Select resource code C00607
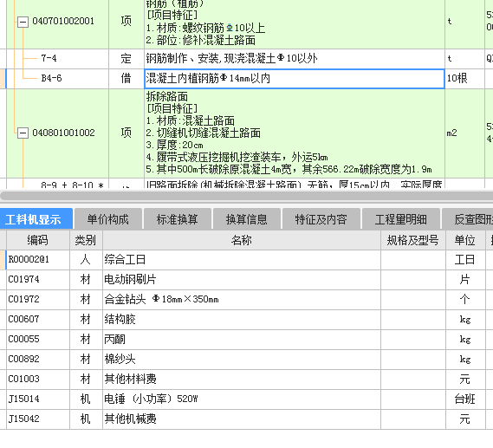 (x=38, y=320)
